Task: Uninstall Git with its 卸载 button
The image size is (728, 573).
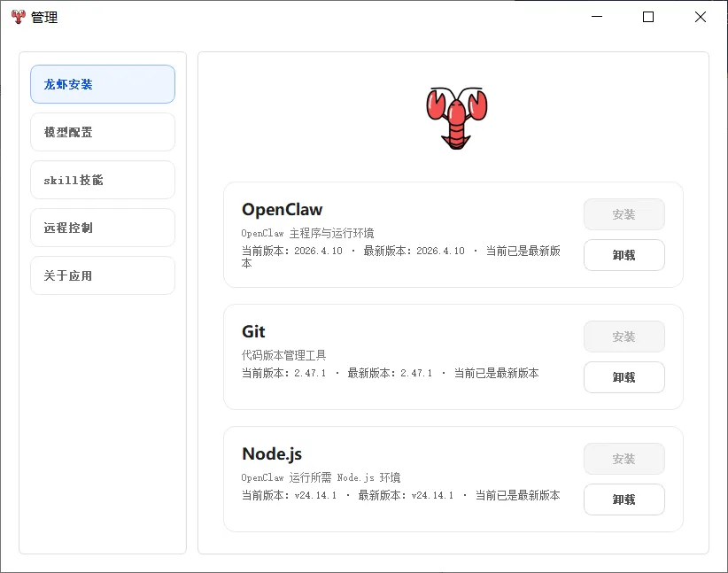Action: 624,377
